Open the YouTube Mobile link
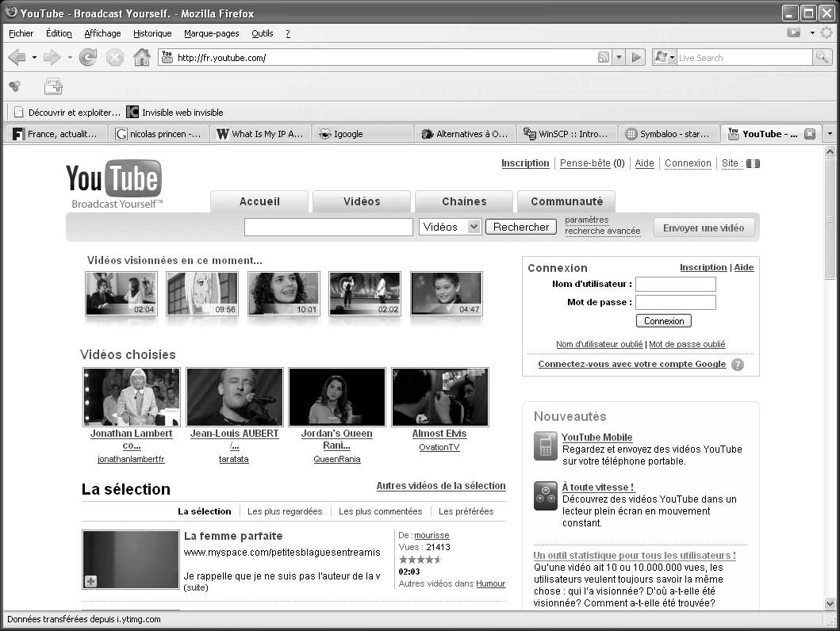 [596, 438]
